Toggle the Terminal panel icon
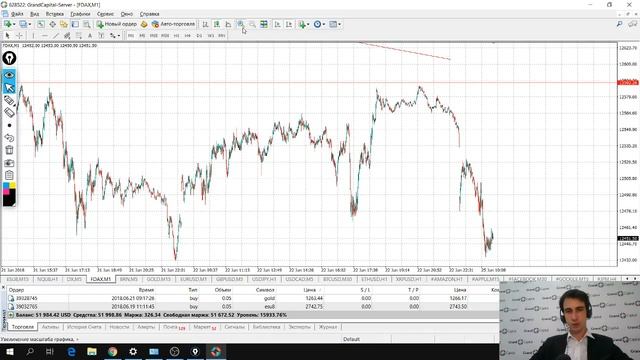This screenshot has height=360, width=640. point(75,24)
